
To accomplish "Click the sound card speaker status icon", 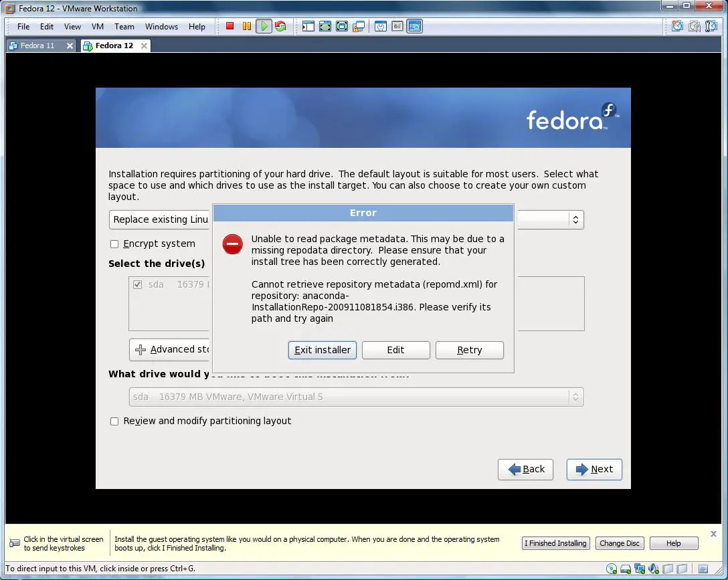I will [654, 569].
